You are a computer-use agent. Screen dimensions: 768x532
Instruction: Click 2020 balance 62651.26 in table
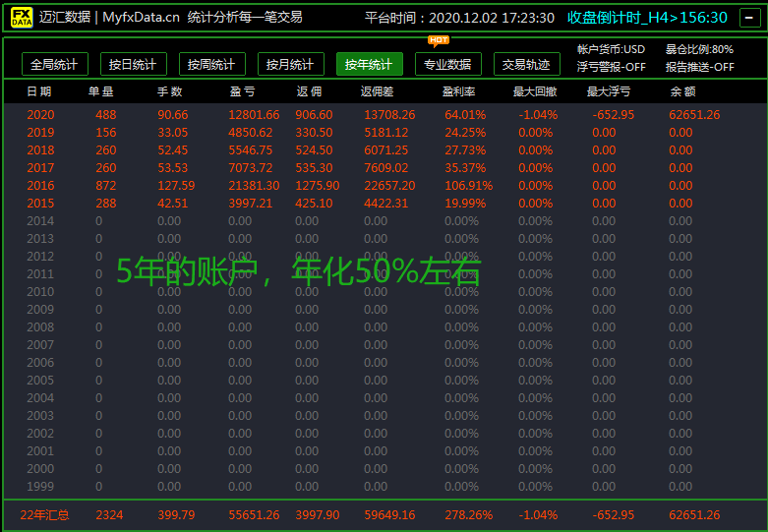(694, 115)
